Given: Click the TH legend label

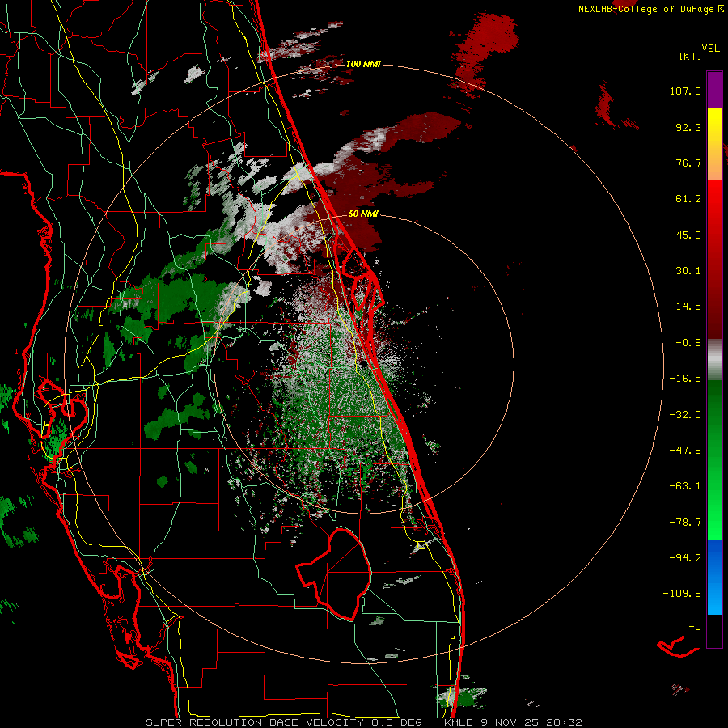Looking at the screenshot, I should pyautogui.click(x=695, y=630).
